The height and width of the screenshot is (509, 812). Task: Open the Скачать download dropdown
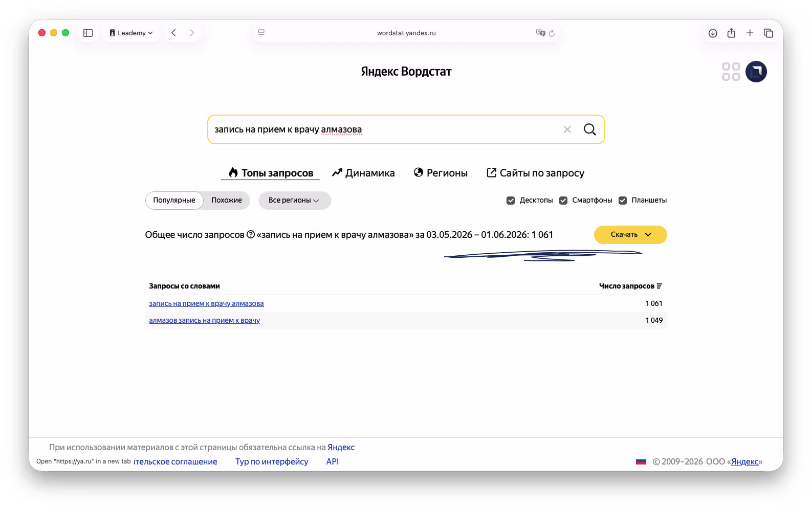[x=630, y=235]
